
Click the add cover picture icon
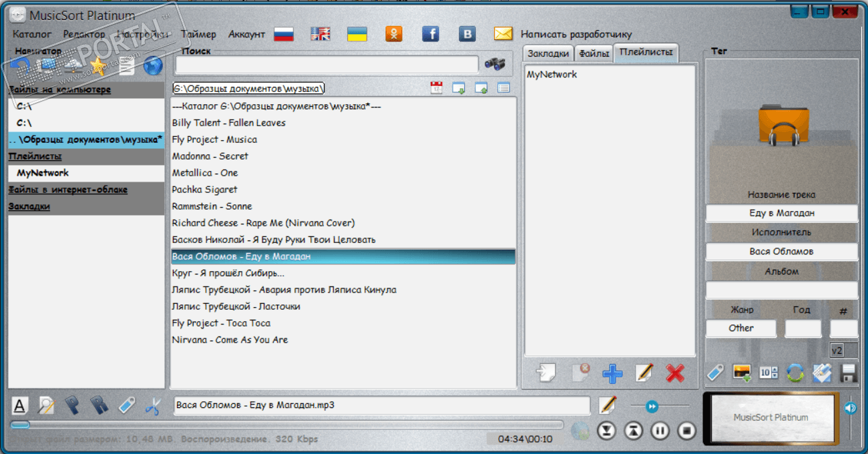[x=742, y=373]
